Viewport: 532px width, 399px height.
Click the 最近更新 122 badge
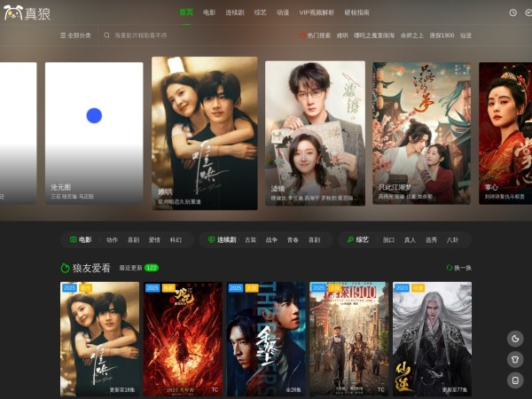pyautogui.click(x=152, y=267)
